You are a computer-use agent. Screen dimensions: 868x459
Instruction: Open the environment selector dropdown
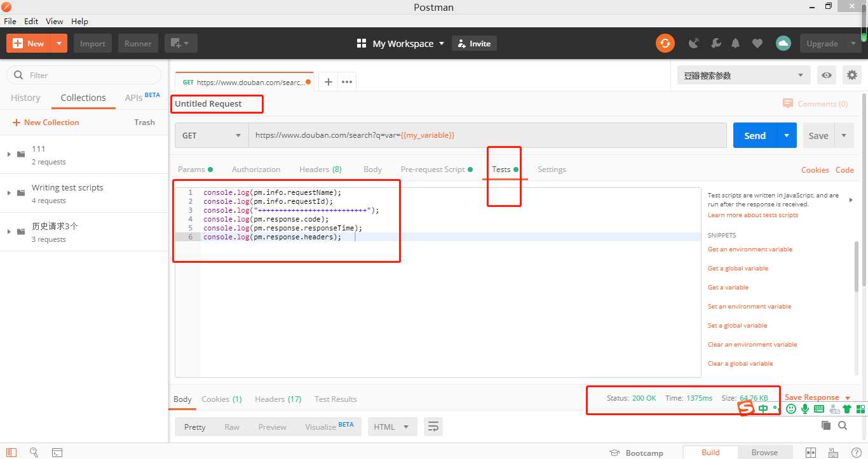[x=743, y=76]
